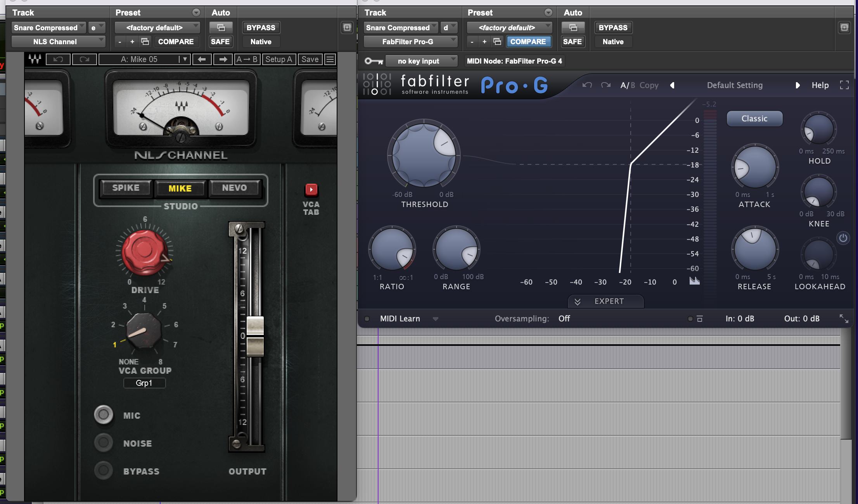The image size is (858, 504).
Task: Open the FabFilter Pro-G plugin selector
Action: coord(410,41)
